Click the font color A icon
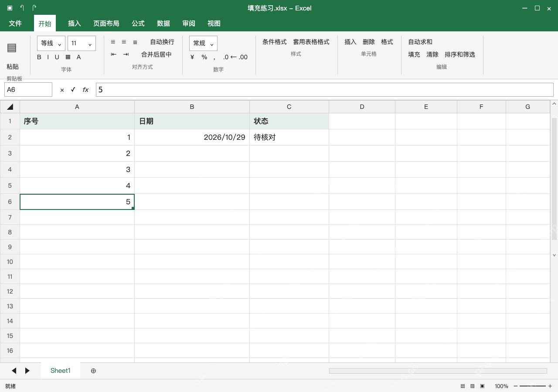The width and height of the screenshot is (558, 392). click(x=79, y=57)
